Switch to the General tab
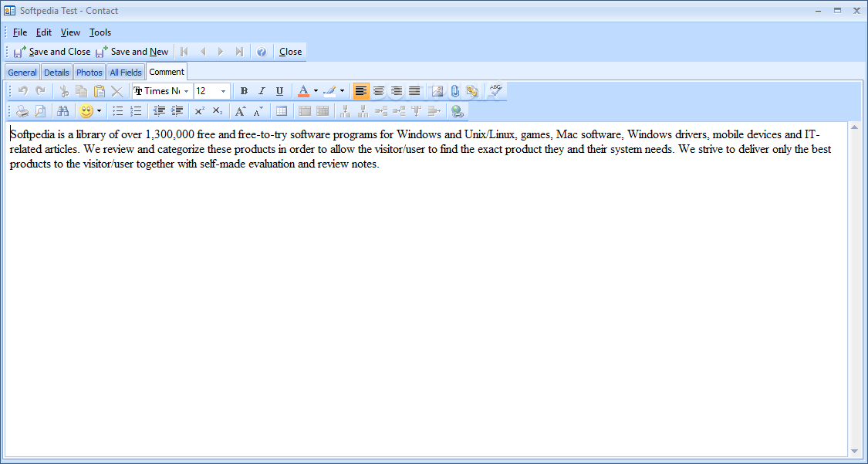This screenshot has height=464, width=868. (22, 73)
